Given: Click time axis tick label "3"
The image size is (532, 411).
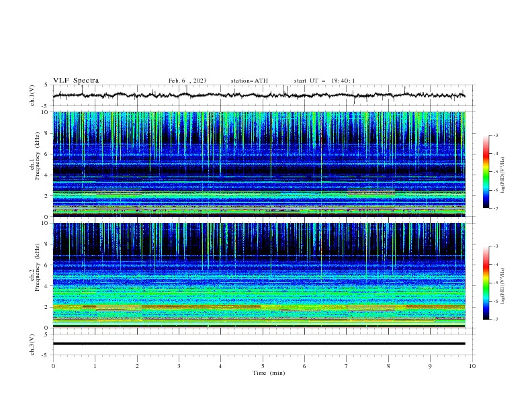Looking at the screenshot, I should 179,366.
